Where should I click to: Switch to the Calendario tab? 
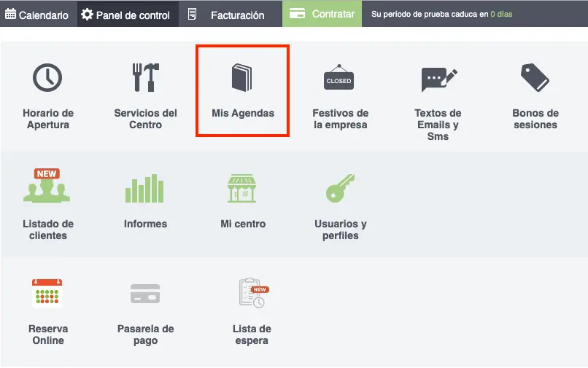click(36, 15)
